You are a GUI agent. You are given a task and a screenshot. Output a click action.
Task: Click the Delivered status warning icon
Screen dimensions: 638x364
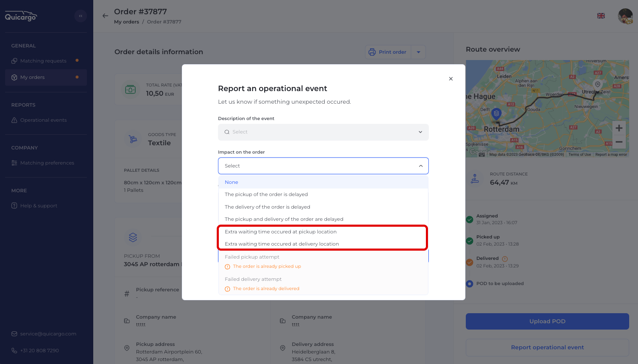(505, 259)
